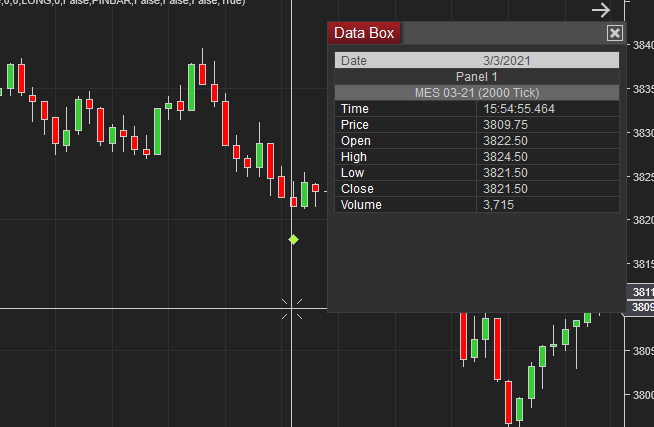The image size is (654, 427).
Task: Click the highlighted 3811 price axis marker
Action: [x=641, y=292]
